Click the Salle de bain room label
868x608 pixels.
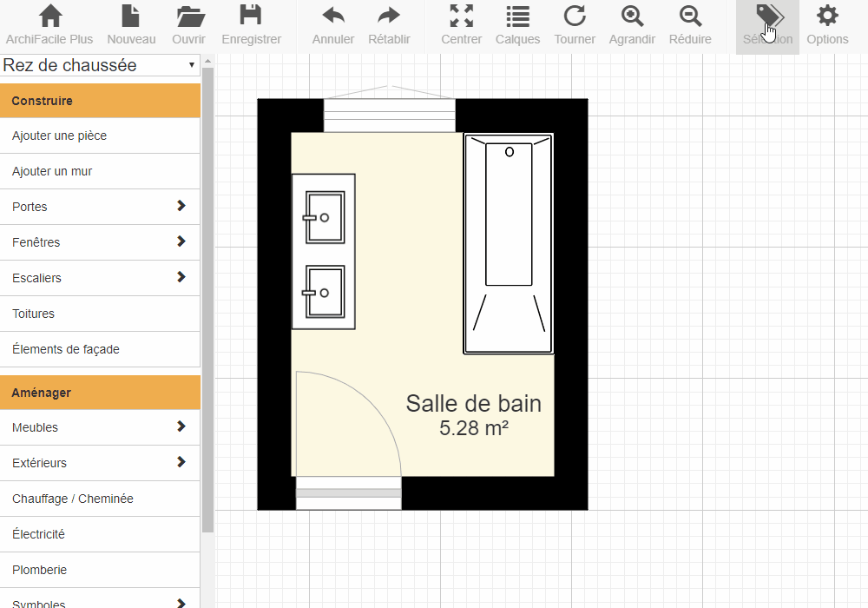point(473,404)
